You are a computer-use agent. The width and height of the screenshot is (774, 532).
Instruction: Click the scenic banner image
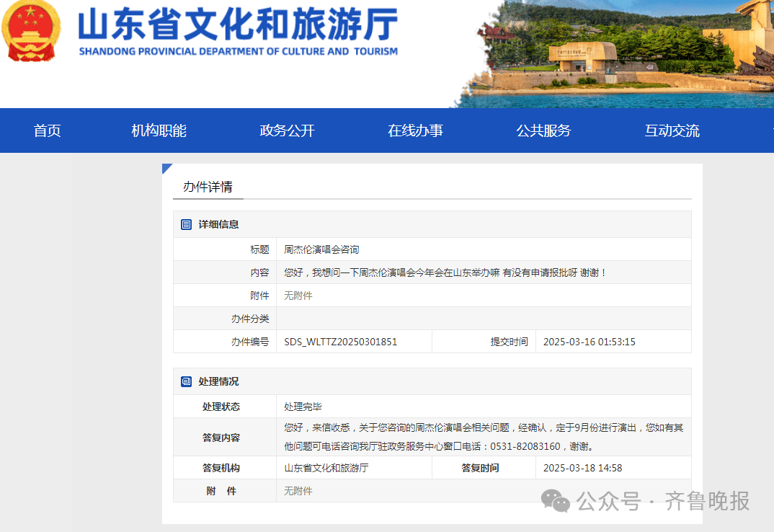[612, 54]
